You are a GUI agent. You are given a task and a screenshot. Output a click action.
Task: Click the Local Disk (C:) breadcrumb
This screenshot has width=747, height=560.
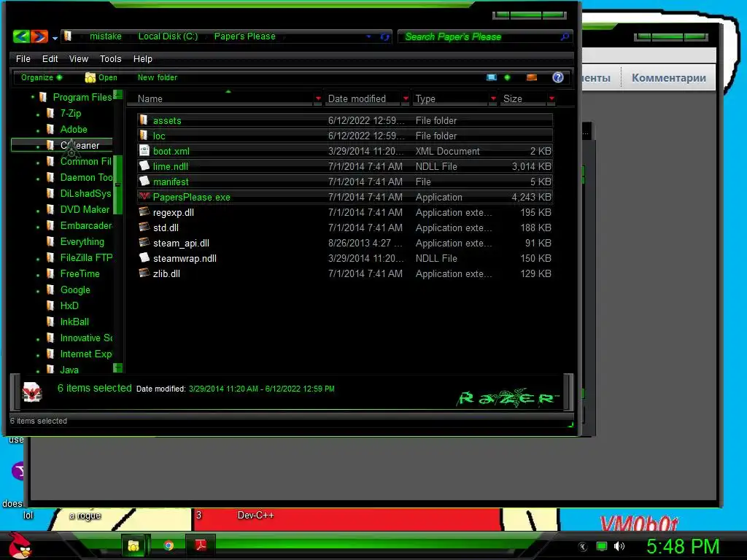tap(168, 36)
